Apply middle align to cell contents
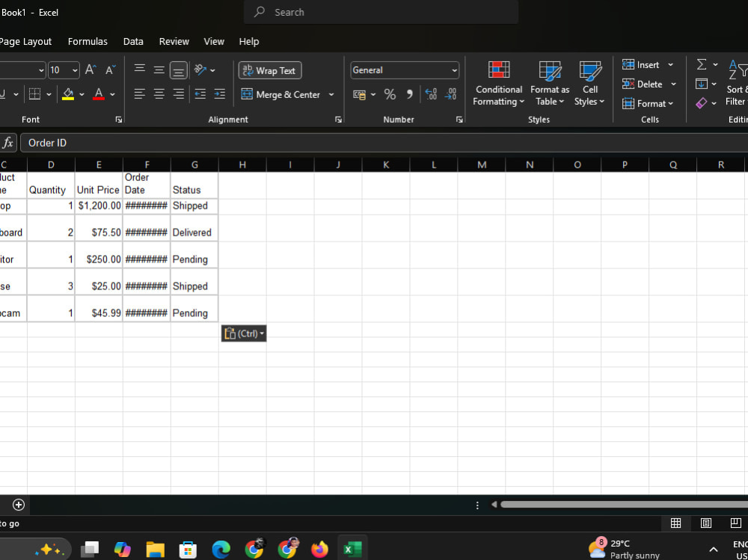The image size is (748, 560). (159, 70)
